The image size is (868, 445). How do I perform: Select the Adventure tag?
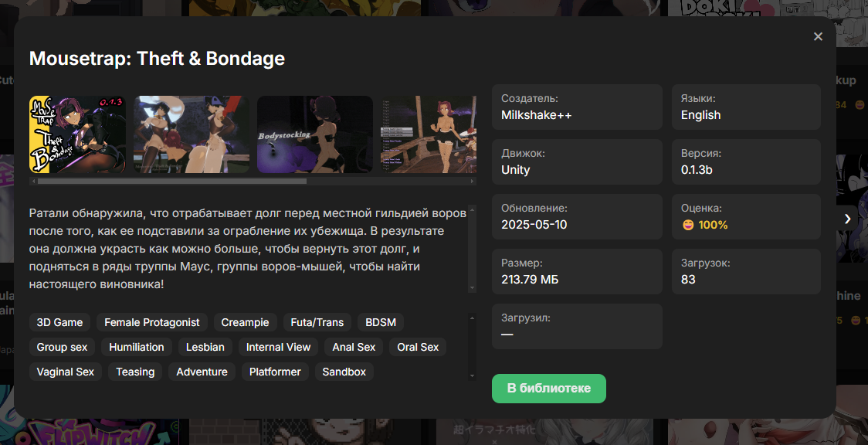click(202, 372)
